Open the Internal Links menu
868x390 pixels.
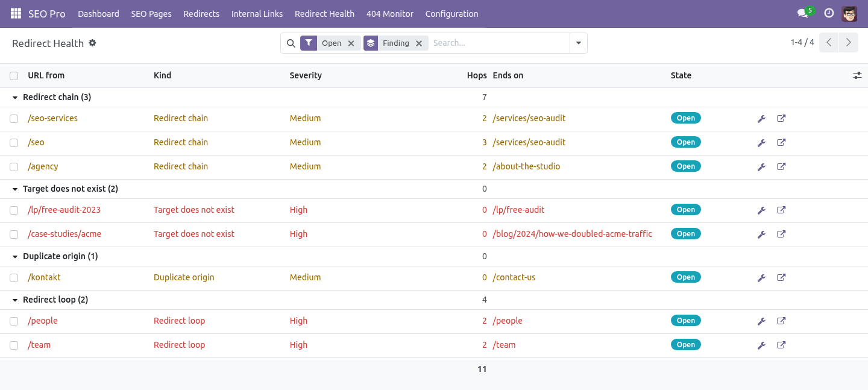pyautogui.click(x=257, y=14)
